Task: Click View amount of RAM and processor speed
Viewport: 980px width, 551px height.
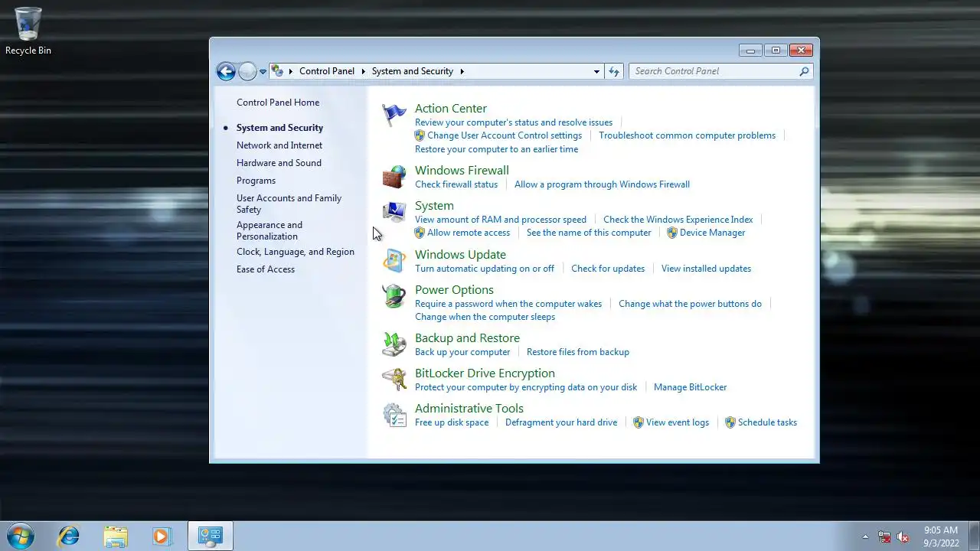Action: pos(501,220)
